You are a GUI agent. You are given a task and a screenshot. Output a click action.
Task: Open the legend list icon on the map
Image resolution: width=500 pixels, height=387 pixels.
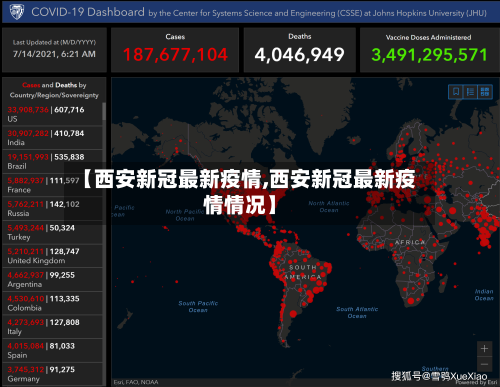(470, 92)
